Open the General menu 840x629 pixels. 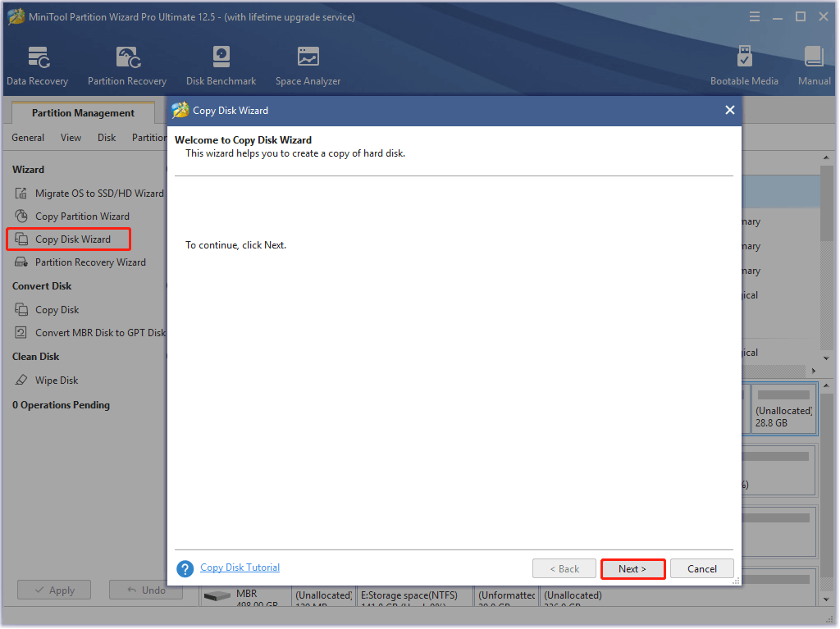point(28,138)
